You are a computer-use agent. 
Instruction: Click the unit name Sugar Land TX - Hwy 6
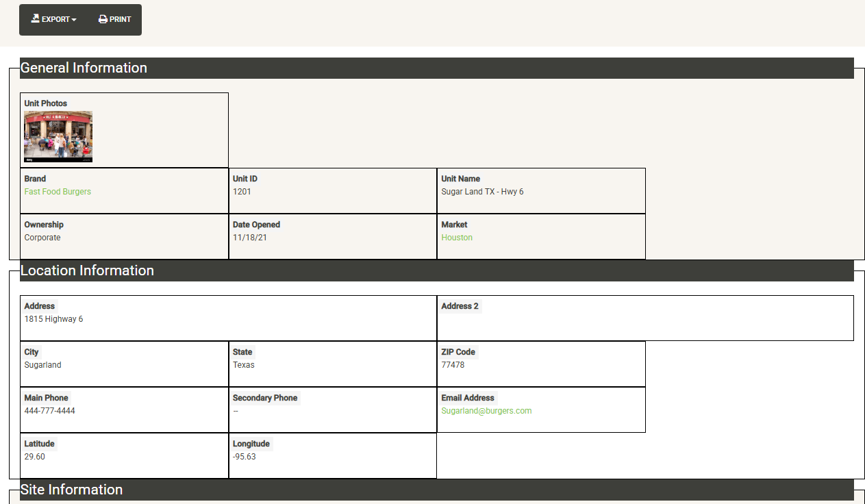point(482,192)
